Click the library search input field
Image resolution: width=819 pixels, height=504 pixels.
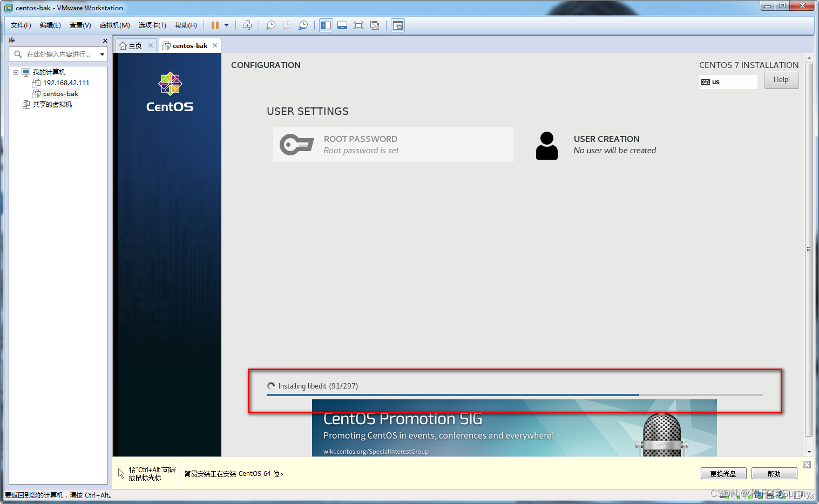coord(58,54)
